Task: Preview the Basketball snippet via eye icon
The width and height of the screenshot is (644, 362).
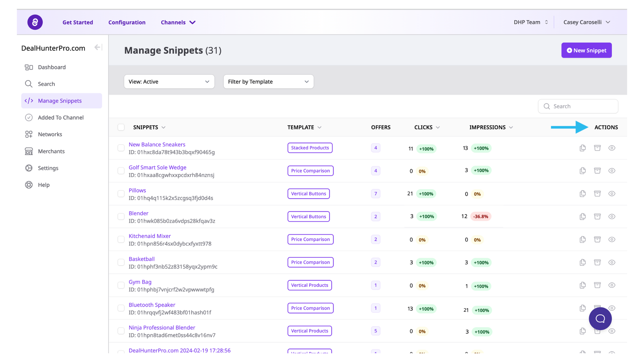Action: (x=612, y=262)
